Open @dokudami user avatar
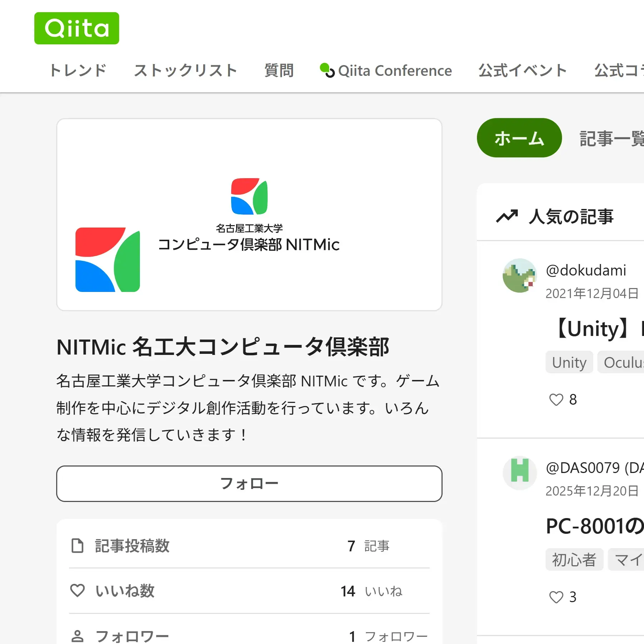This screenshot has height=644, width=644. point(519,275)
